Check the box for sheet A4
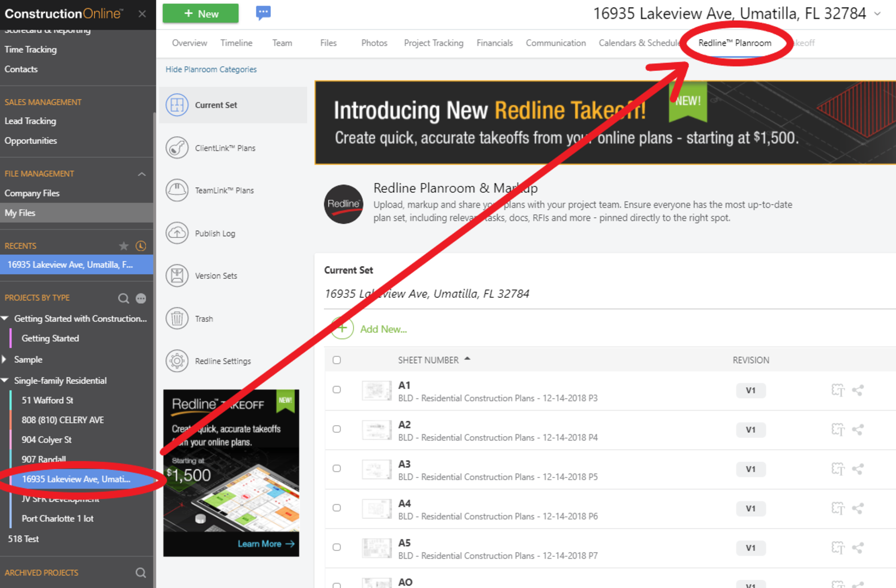The width and height of the screenshot is (896, 588). click(x=337, y=507)
